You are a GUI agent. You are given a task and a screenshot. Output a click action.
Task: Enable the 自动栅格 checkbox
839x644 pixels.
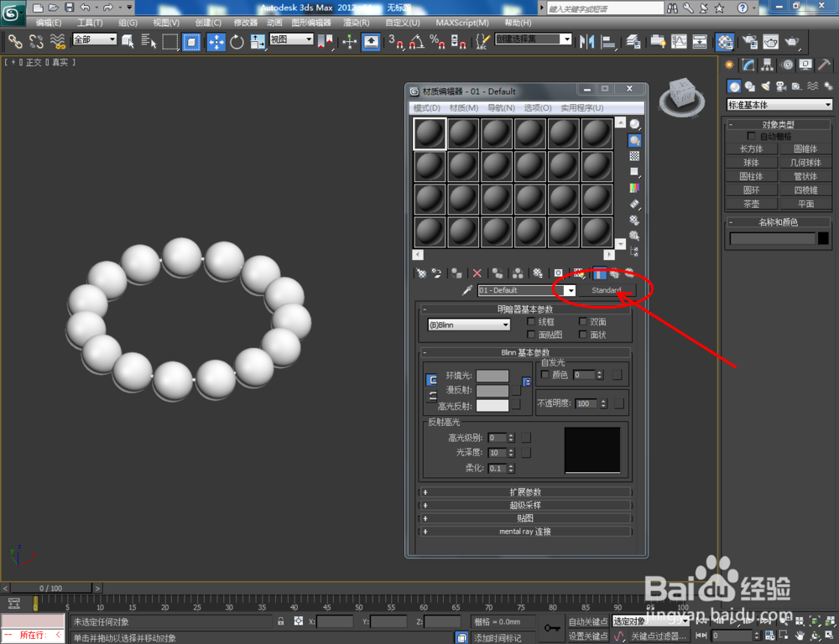coord(752,136)
